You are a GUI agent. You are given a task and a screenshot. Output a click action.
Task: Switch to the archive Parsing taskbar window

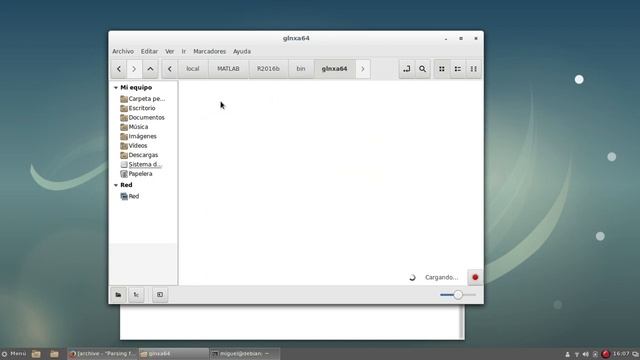point(103,354)
